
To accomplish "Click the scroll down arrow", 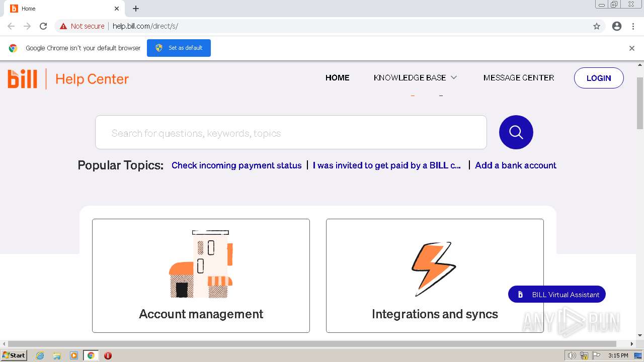I will (640, 335).
